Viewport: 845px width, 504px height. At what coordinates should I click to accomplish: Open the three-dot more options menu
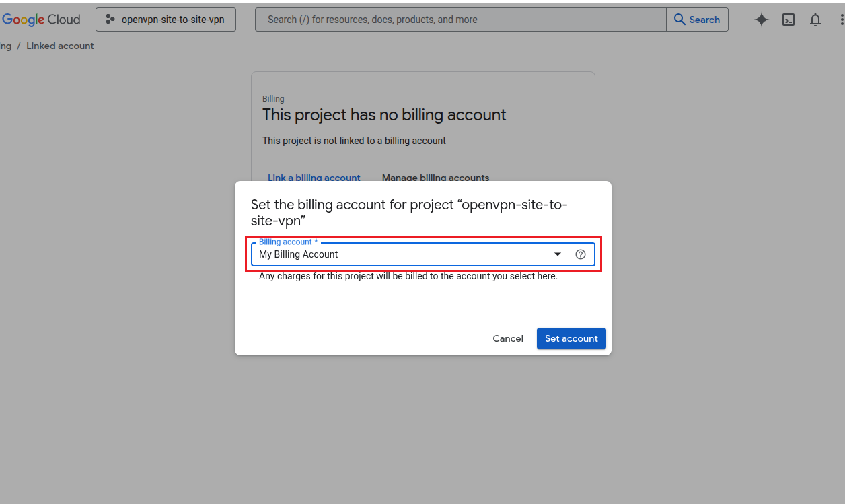click(x=842, y=20)
